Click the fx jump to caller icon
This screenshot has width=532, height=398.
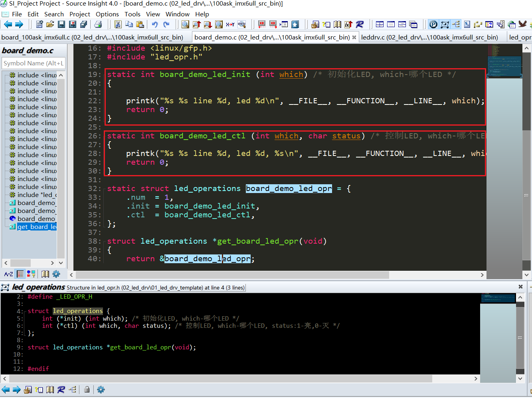pos(348,24)
